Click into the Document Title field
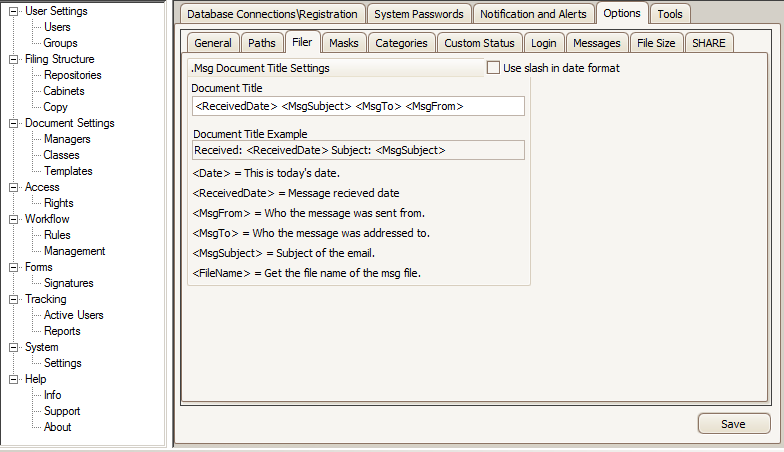This screenshot has height=452, width=784. [358, 106]
